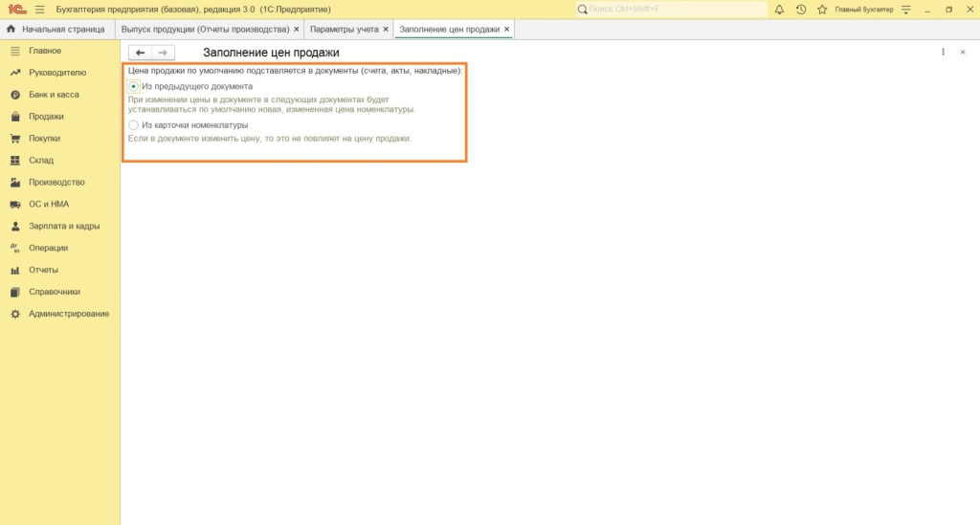Click the forward arrow navigation button
The image size is (980, 525).
(164, 53)
